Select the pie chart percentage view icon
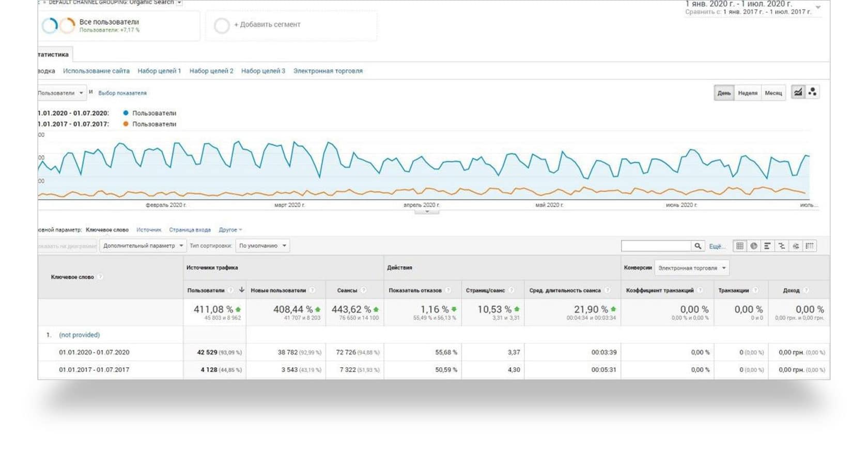Image resolution: width=868 pixels, height=453 pixels. click(754, 246)
